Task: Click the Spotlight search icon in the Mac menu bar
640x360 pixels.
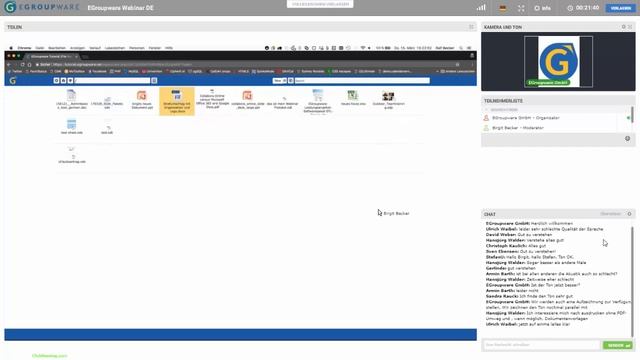Action: 461,48
